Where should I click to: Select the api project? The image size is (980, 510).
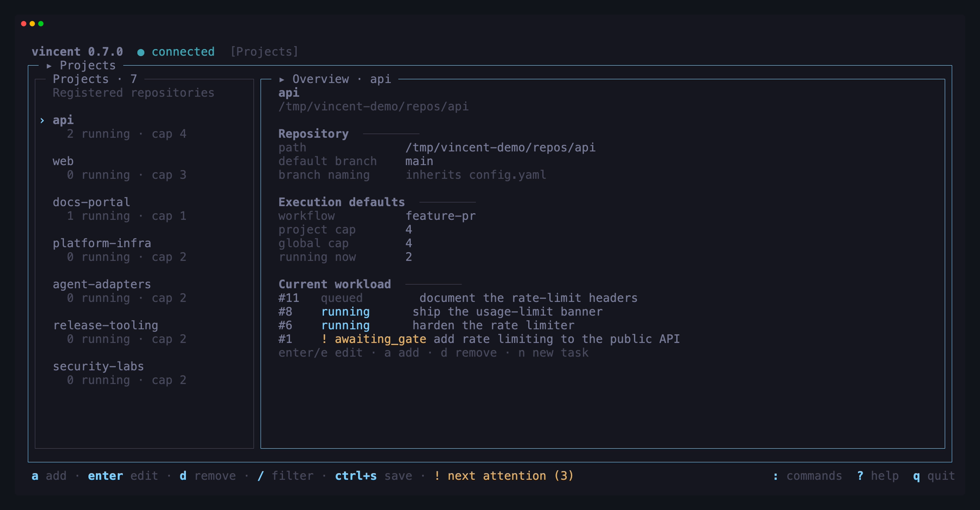click(63, 120)
